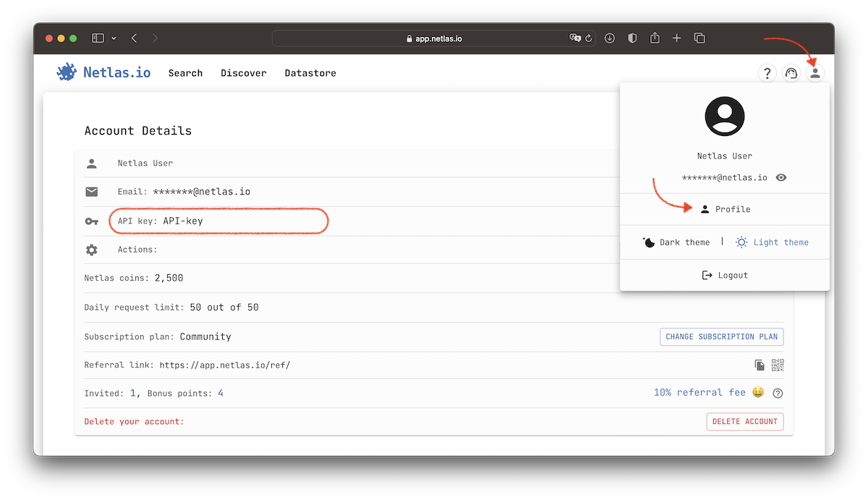The height and width of the screenshot is (500, 868).
Task: Click CHANGE SUBSCRIPTION PLAN
Action: click(x=721, y=336)
